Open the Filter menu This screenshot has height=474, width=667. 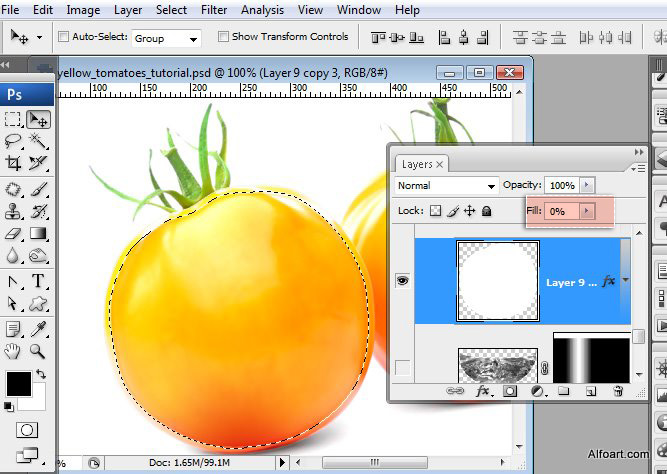tap(214, 10)
